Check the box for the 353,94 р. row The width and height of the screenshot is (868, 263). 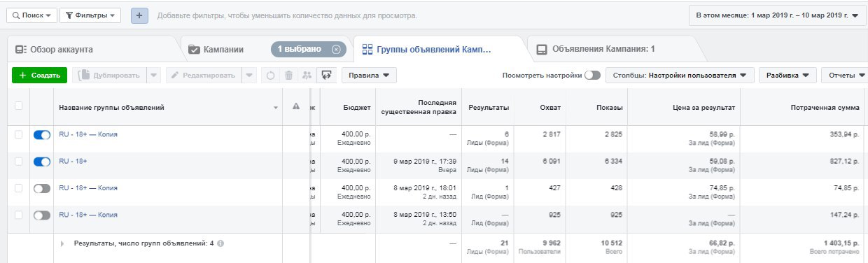(x=18, y=135)
